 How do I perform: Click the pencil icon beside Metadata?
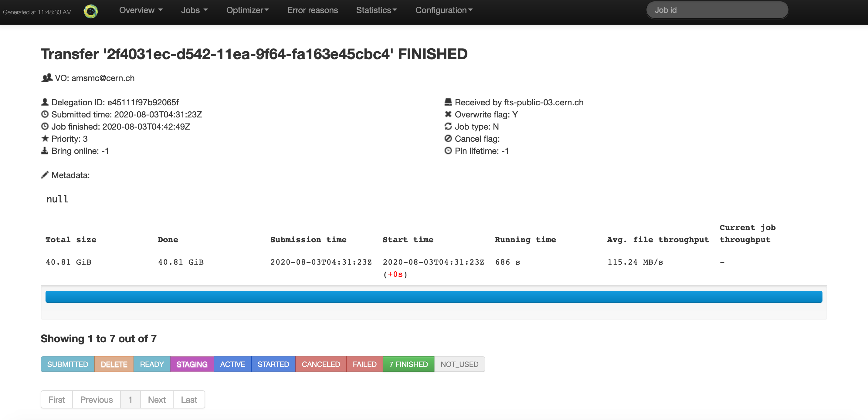[45, 175]
